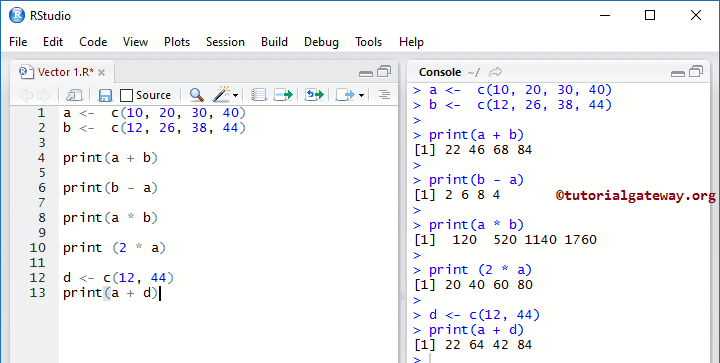The height and width of the screenshot is (363, 720).
Task: Open the View menu
Action: coord(135,42)
